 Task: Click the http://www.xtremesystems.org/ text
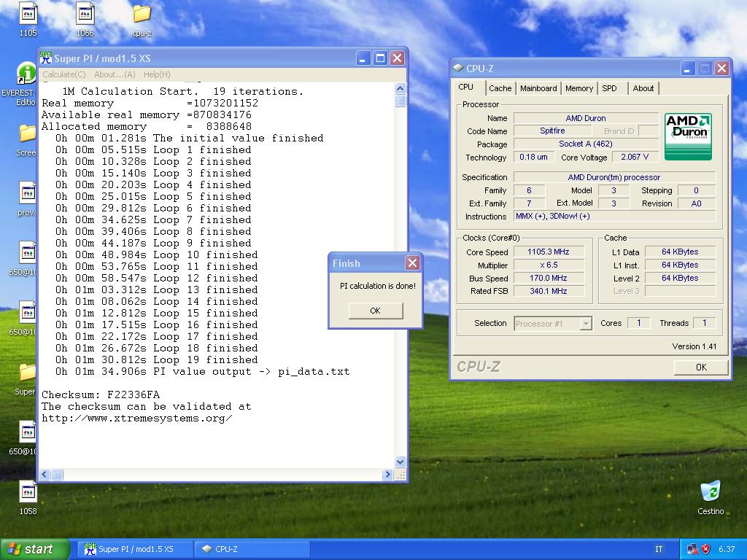(x=136, y=418)
